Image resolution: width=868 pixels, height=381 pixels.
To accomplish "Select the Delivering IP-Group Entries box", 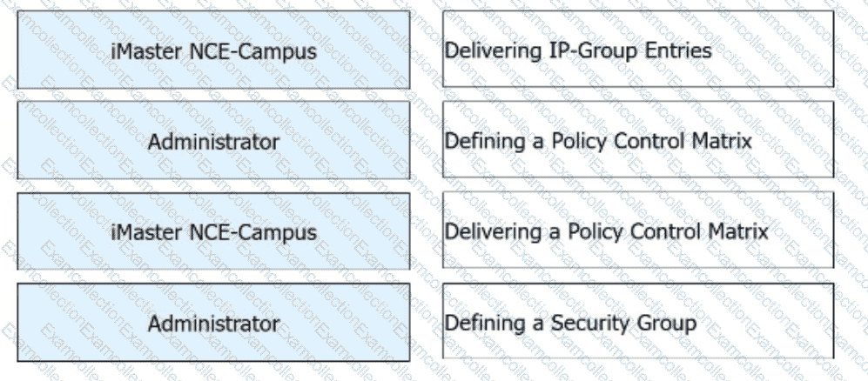I will click(637, 50).
